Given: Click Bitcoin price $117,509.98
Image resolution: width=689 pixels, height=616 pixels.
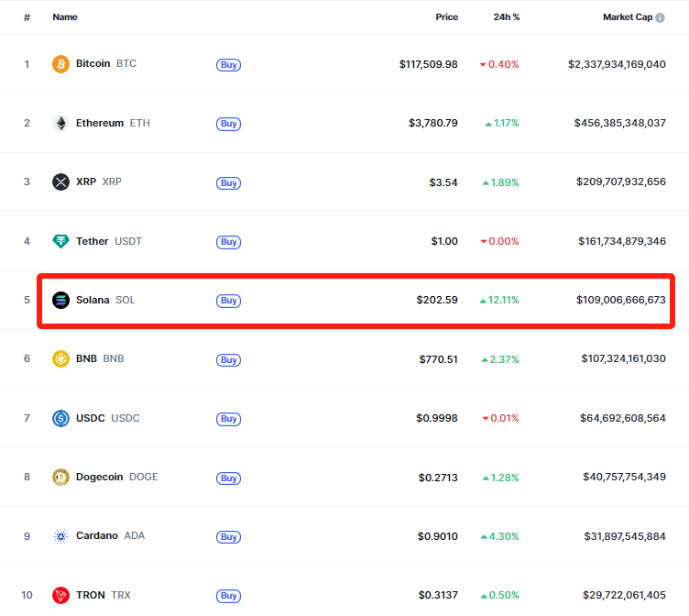Looking at the screenshot, I should [429, 64].
